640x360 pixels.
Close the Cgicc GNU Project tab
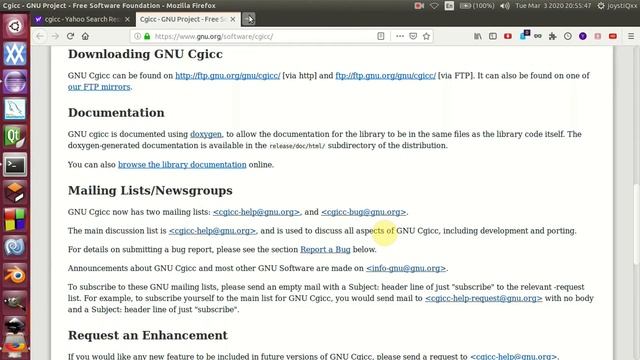(x=233, y=19)
